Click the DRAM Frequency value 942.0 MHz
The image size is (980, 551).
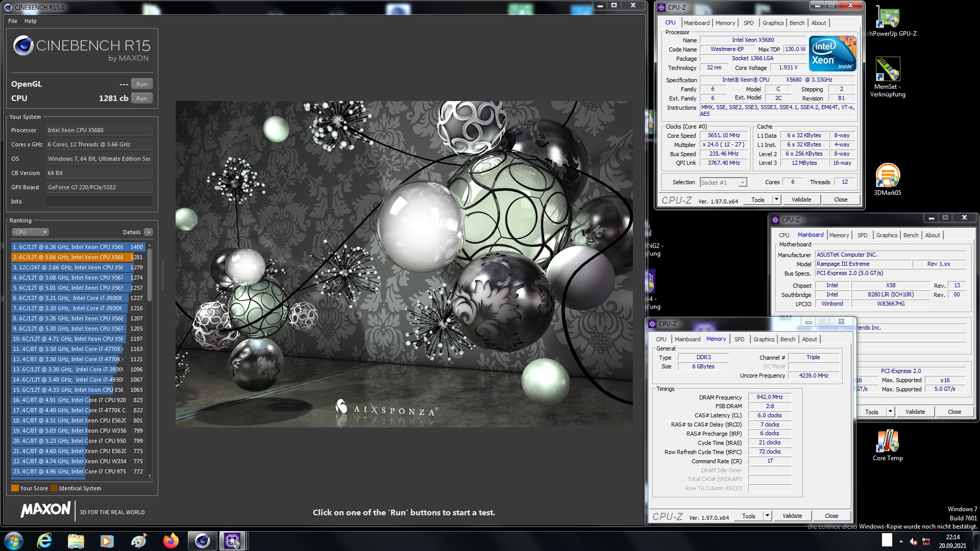coord(770,397)
